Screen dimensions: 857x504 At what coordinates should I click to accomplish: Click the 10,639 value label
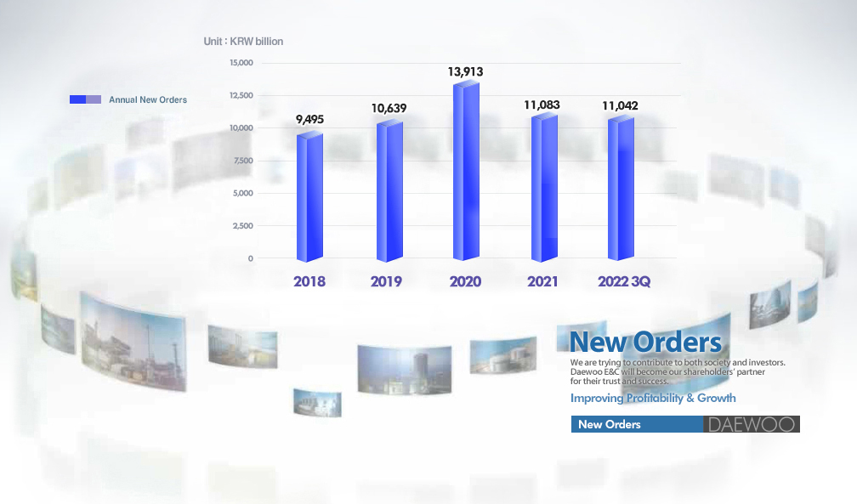click(389, 108)
